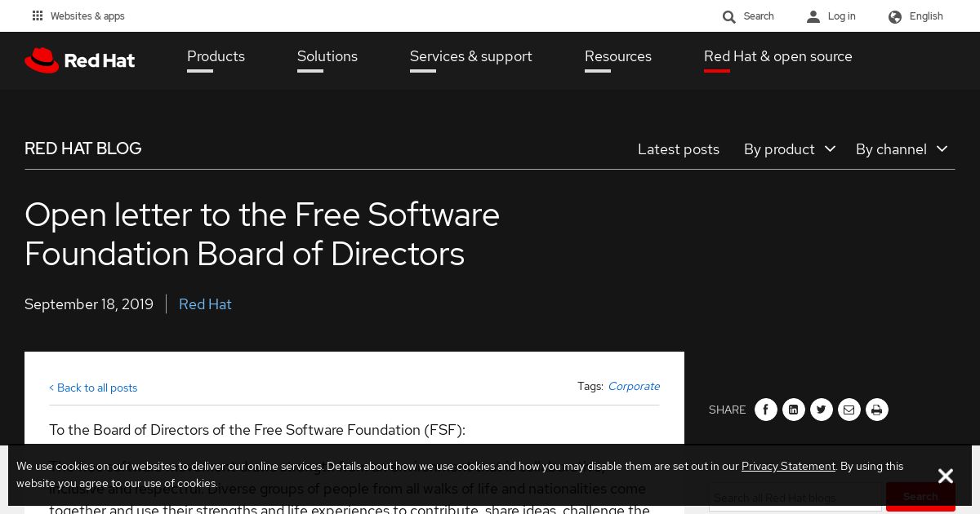Screen dimensions: 980x514
Task: Open Red Hat & open source menu
Action: 778,56
